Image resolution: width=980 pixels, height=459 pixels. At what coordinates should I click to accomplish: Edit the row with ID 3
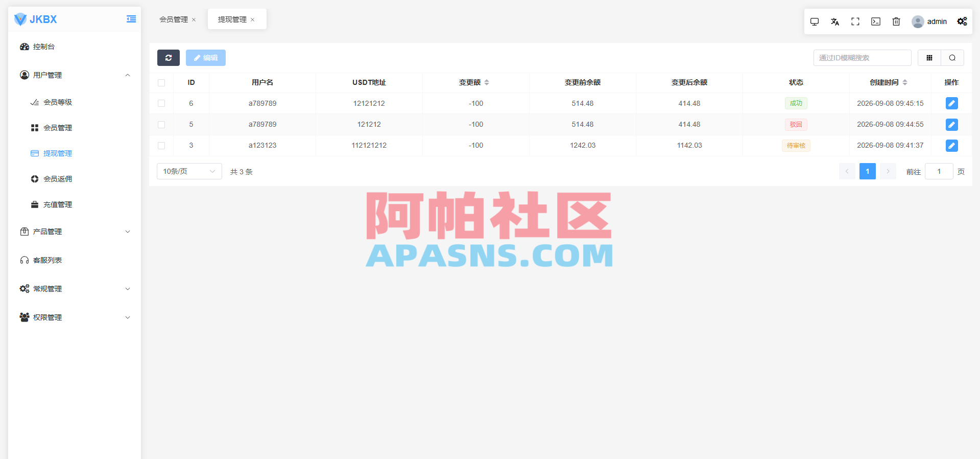pos(952,146)
